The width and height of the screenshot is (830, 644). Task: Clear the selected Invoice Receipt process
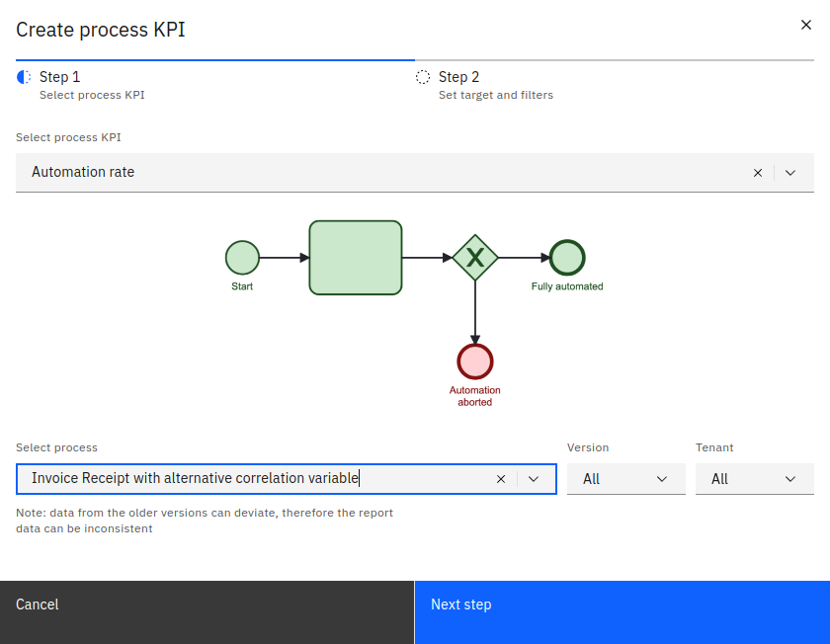point(501,478)
